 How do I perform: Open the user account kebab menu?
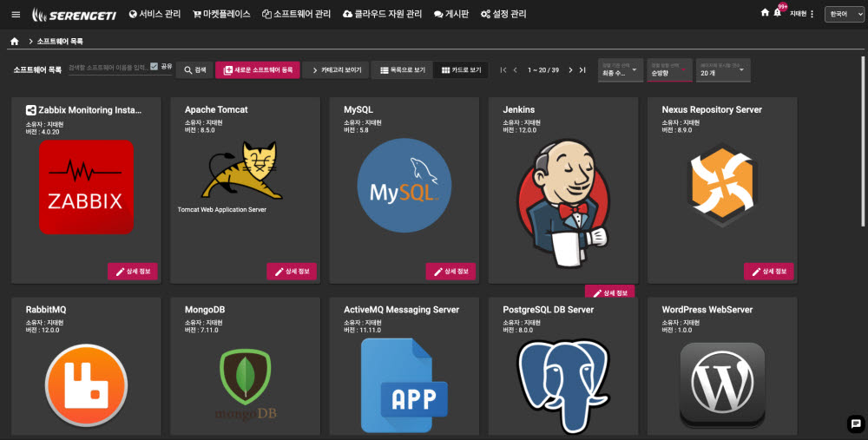tap(812, 14)
